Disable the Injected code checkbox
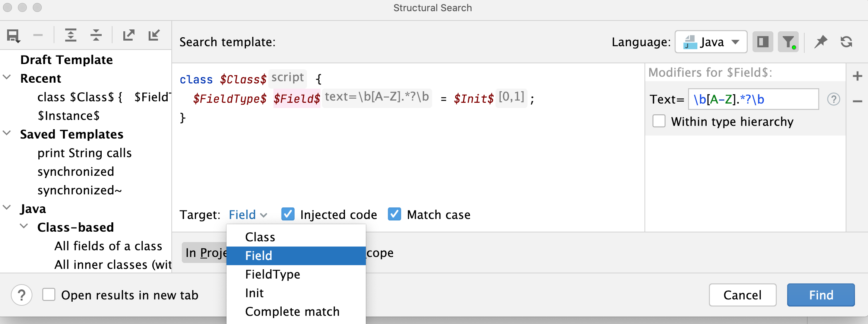This screenshot has height=324, width=868. (288, 215)
